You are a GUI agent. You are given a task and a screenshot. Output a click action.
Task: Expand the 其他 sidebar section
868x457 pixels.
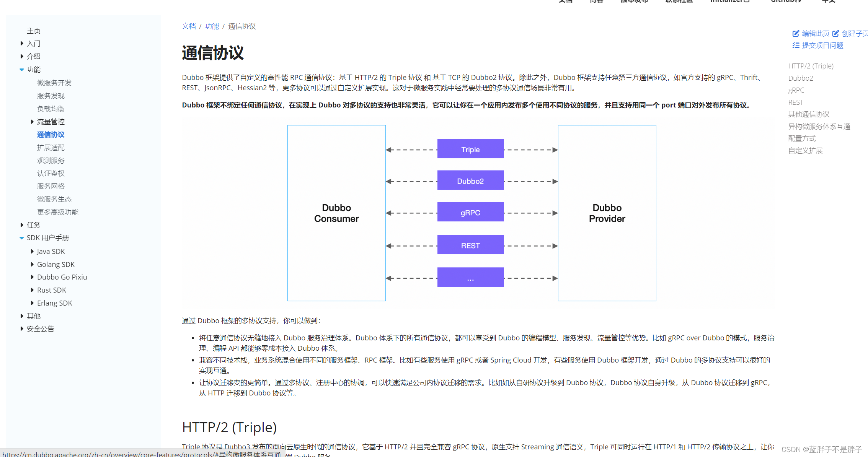click(22, 316)
